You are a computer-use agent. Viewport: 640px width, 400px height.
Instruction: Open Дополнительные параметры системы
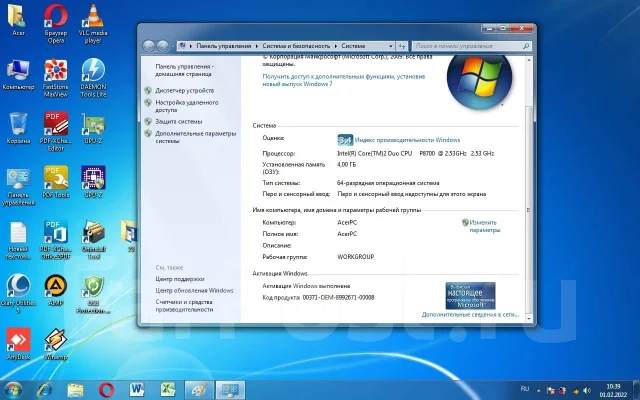[x=196, y=137]
